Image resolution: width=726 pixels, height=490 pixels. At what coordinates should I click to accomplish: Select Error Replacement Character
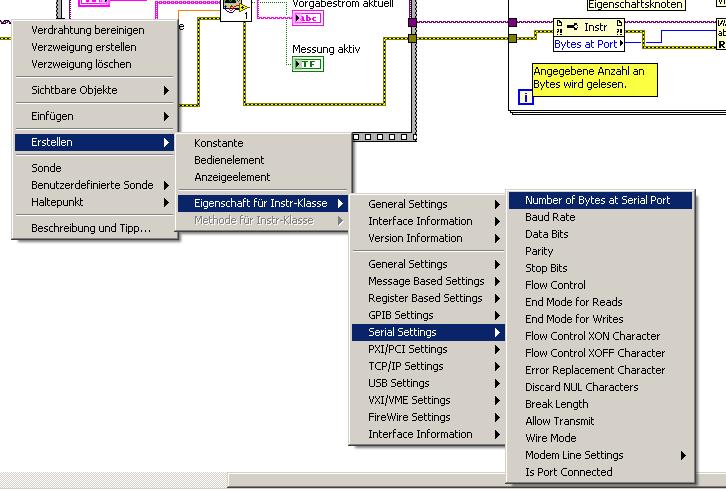601,371
